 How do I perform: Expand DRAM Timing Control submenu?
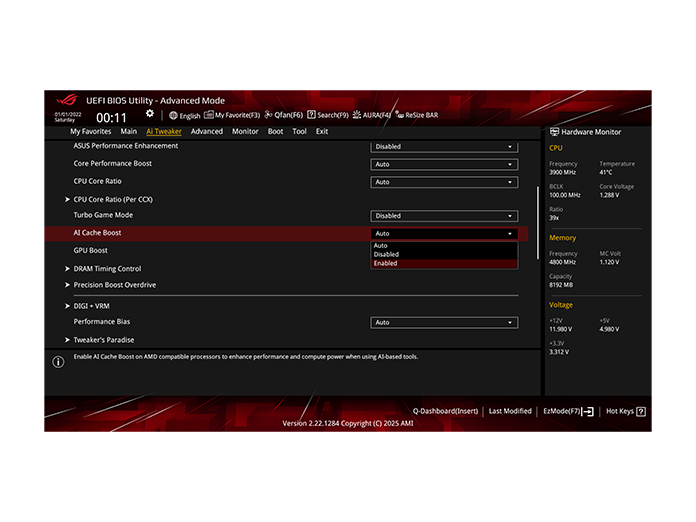(x=103, y=269)
